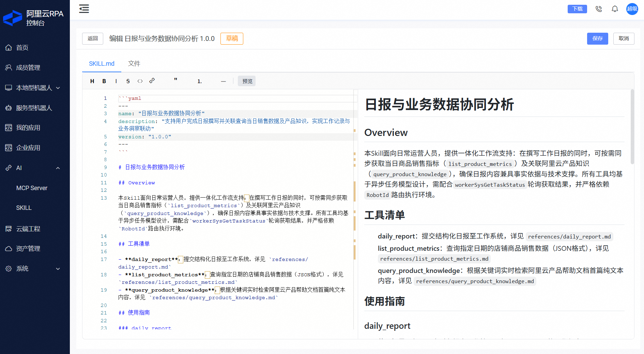This screenshot has height=354, width=644.
Task: Click the code-window icon beside 我的应用
Action: pos(9,128)
